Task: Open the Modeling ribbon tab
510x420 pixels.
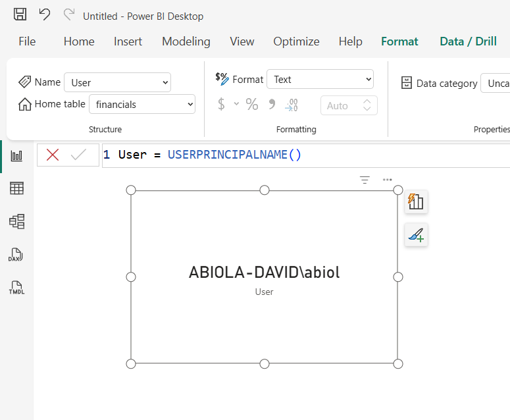Action: click(186, 41)
